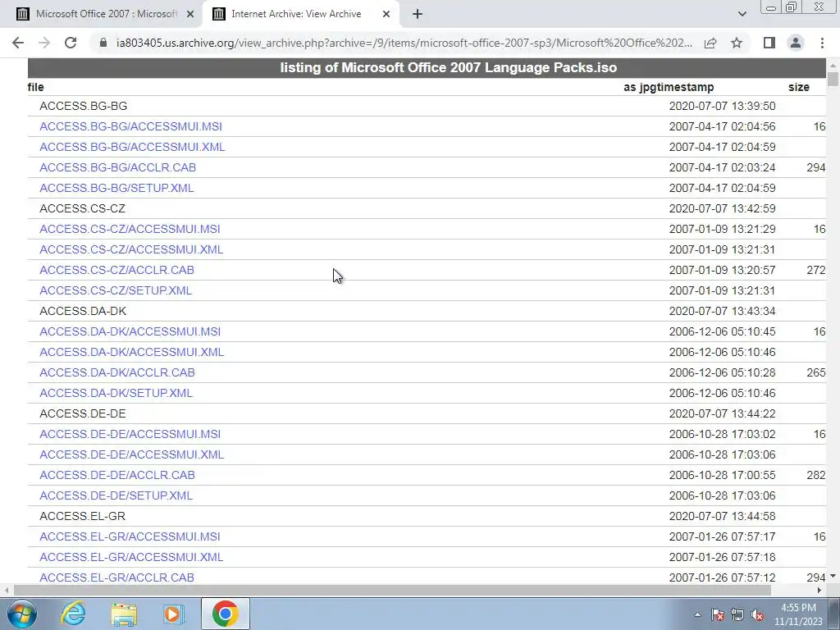Click timestamp 2007-01-09 13:20:57
This screenshot has width=840, height=630.
pos(722,270)
